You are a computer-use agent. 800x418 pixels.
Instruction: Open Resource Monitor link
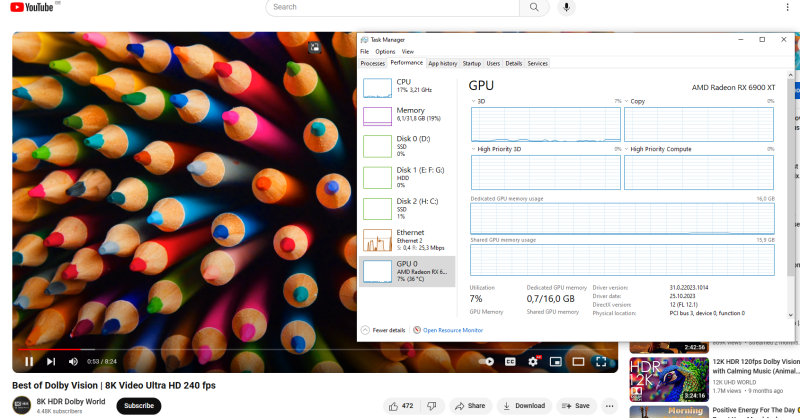[453, 329]
